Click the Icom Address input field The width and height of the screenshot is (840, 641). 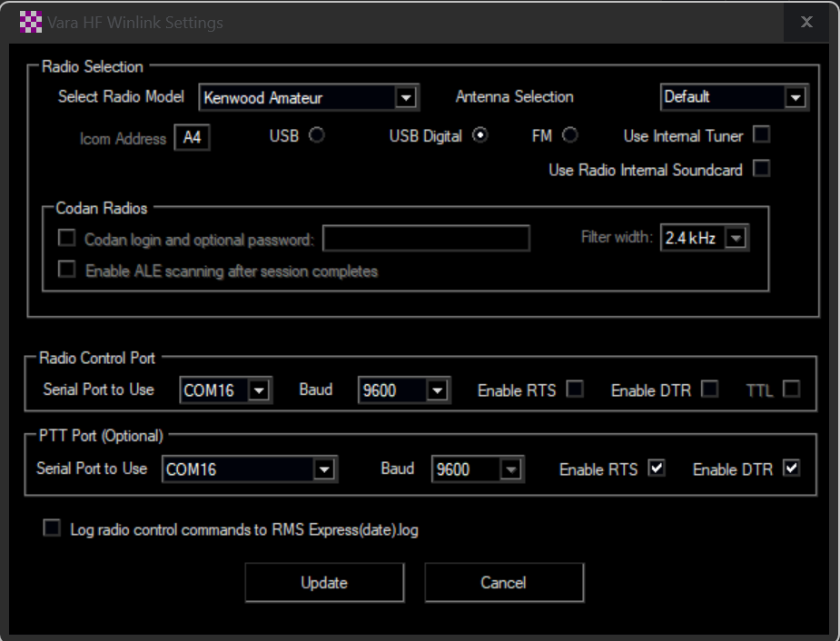(x=192, y=138)
